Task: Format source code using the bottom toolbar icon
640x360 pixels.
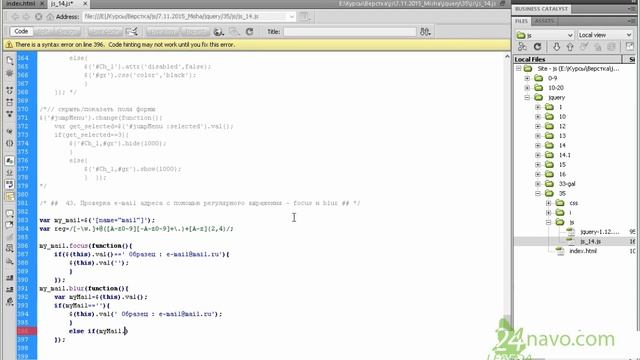Action: point(10,302)
